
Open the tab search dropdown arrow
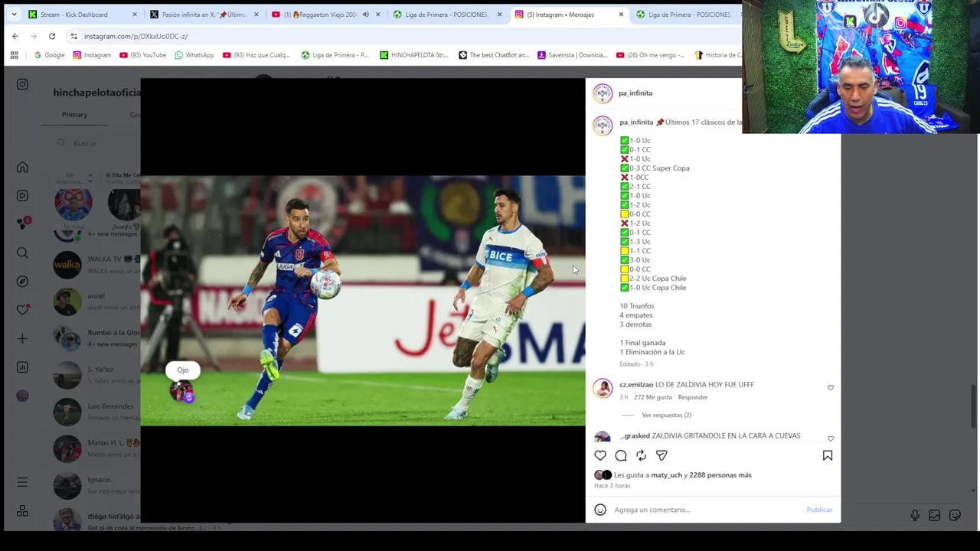(x=14, y=15)
